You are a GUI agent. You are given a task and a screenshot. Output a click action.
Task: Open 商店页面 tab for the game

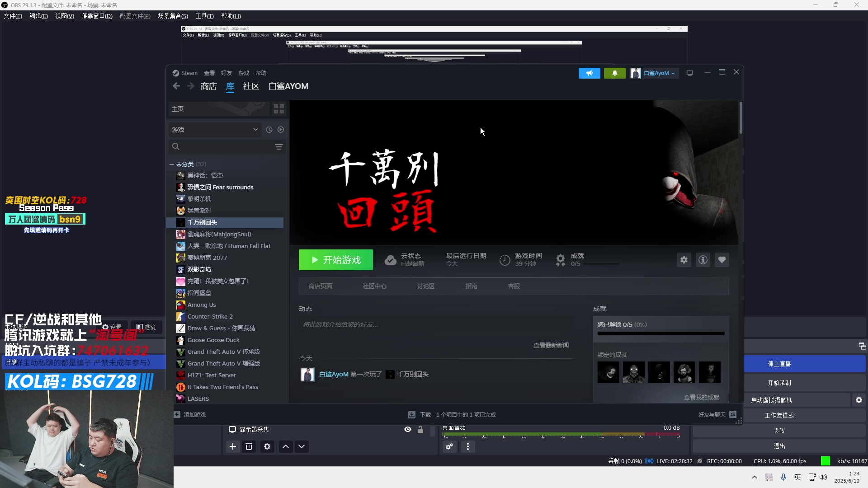(x=320, y=286)
